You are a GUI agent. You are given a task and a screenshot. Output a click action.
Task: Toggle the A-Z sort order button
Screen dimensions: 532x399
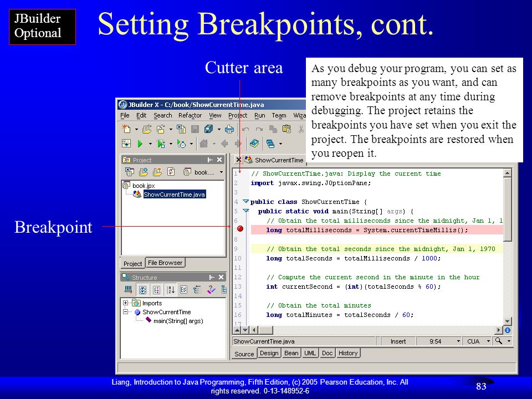click(170, 290)
